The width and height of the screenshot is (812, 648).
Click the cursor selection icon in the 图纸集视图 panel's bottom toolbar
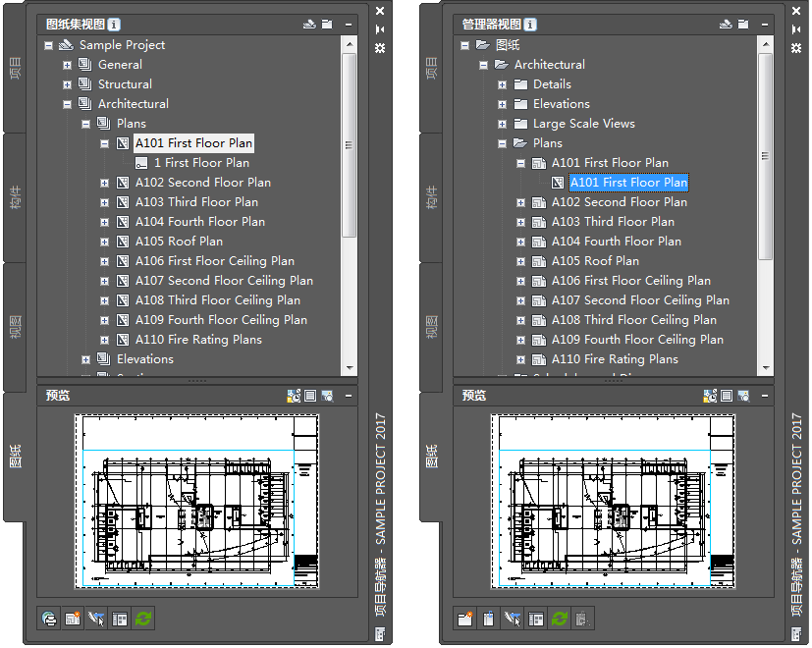click(x=96, y=619)
